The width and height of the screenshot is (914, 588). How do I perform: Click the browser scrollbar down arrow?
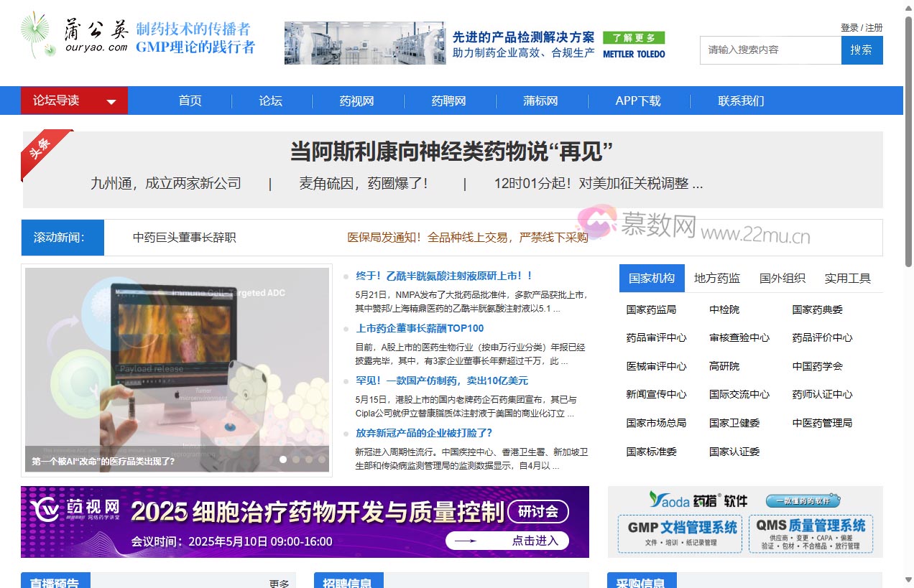pos(908,580)
